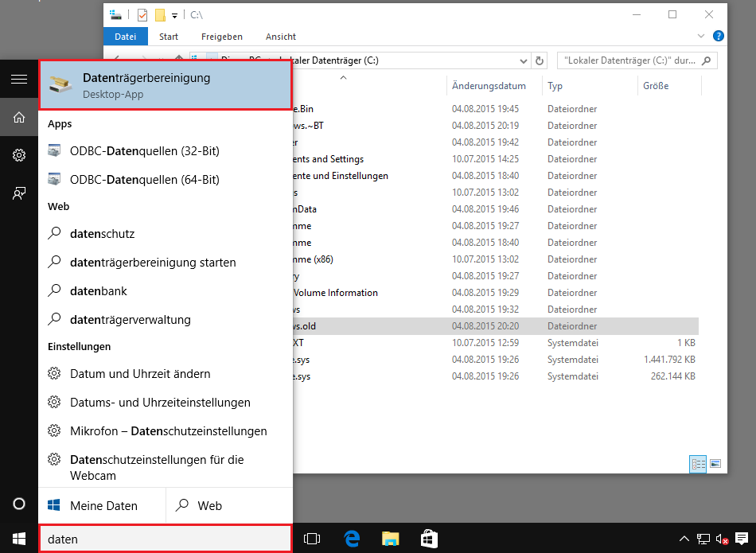Open the gear settings icon in search sidebar
756x553 pixels.
point(19,155)
